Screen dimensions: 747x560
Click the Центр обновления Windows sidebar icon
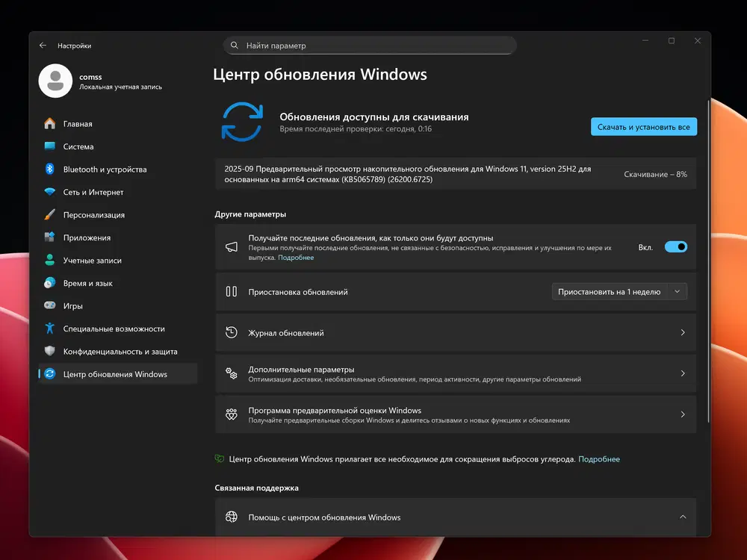coord(49,374)
